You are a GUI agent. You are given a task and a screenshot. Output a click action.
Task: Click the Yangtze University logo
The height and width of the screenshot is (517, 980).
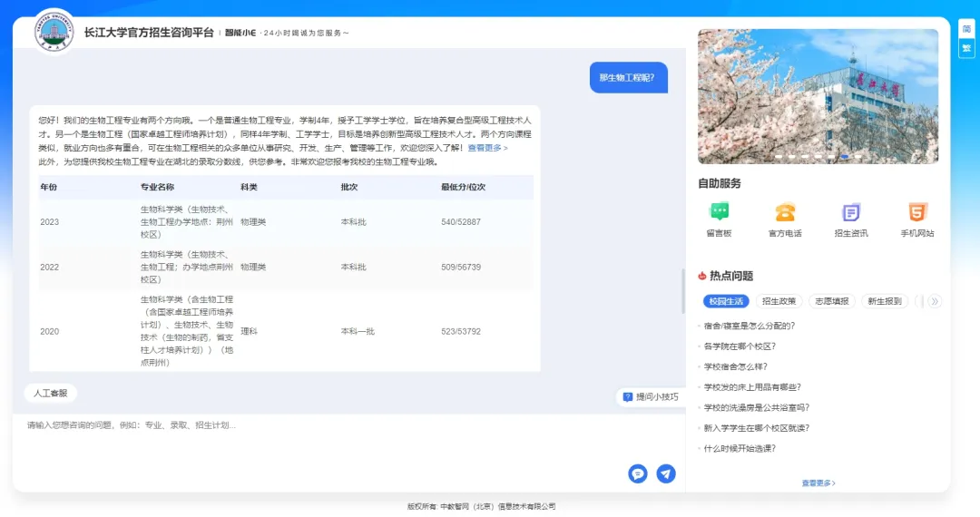pyautogui.click(x=54, y=32)
